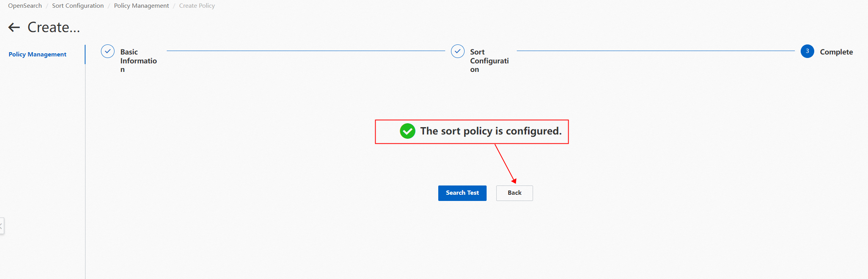Screen dimensions: 868x279
Task: Click the white Back button
Action: click(514, 193)
